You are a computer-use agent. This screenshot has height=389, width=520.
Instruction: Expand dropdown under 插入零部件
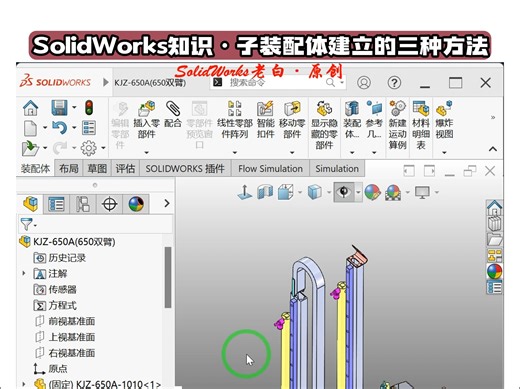coord(147,152)
